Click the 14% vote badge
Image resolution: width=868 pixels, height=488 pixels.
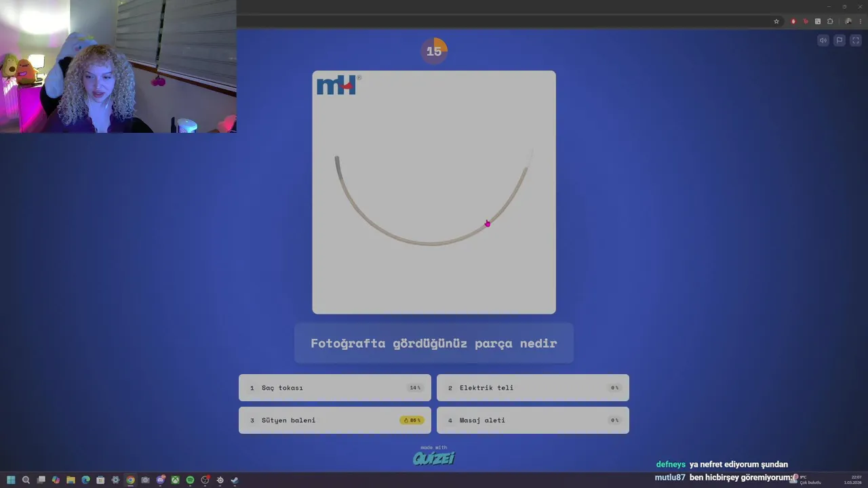(x=415, y=388)
